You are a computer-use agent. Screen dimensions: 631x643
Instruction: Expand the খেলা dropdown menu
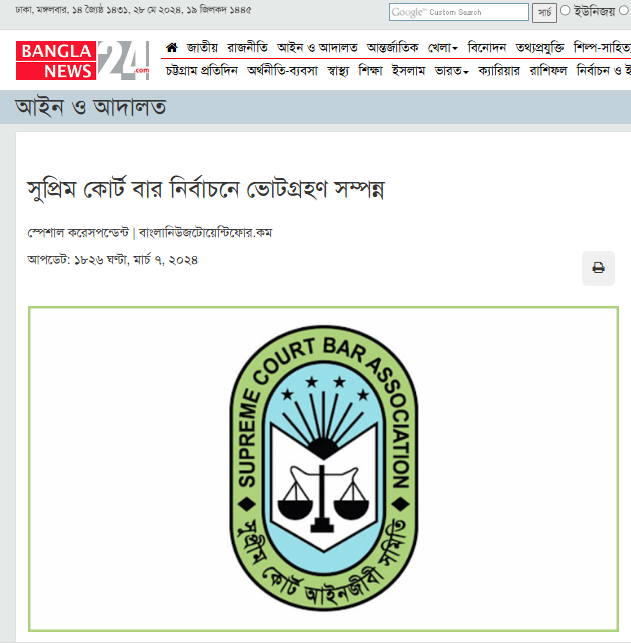coord(442,48)
